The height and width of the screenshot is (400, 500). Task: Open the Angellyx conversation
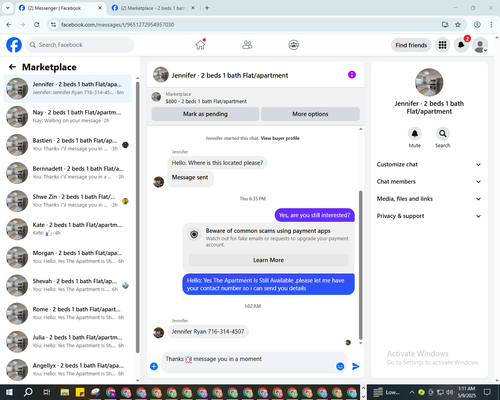tap(67, 370)
